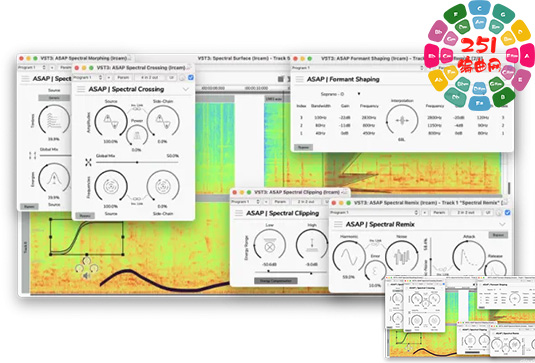Toggle the blue checkbox in Spectral Remix toolbar
The image size is (535, 363).
[507, 212]
